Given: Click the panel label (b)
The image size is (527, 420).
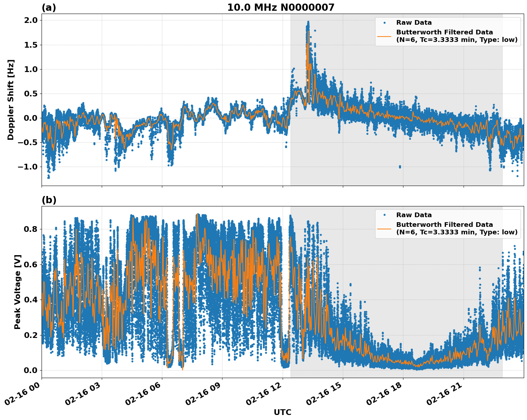Looking at the screenshot, I should tap(49, 200).
